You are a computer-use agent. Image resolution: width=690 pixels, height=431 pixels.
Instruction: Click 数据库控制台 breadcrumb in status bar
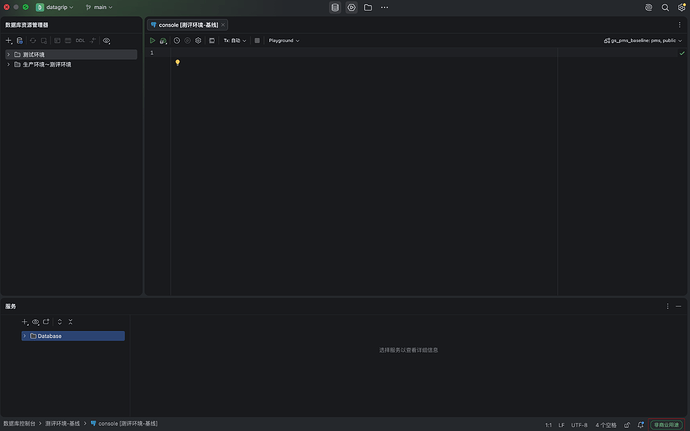point(19,424)
